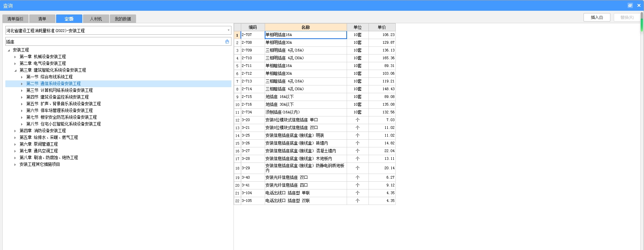Click the 插入(I) button
The height and width of the screenshot is (250, 644).
coord(597,17)
